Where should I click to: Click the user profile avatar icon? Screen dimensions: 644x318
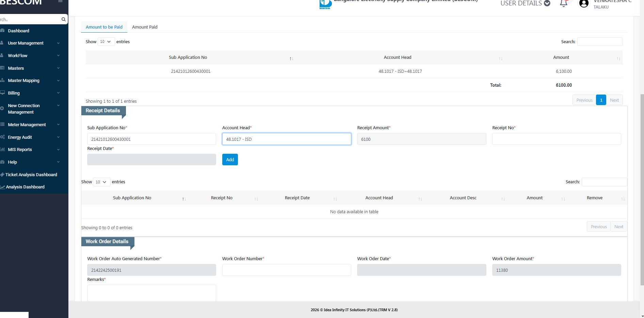[584, 3]
